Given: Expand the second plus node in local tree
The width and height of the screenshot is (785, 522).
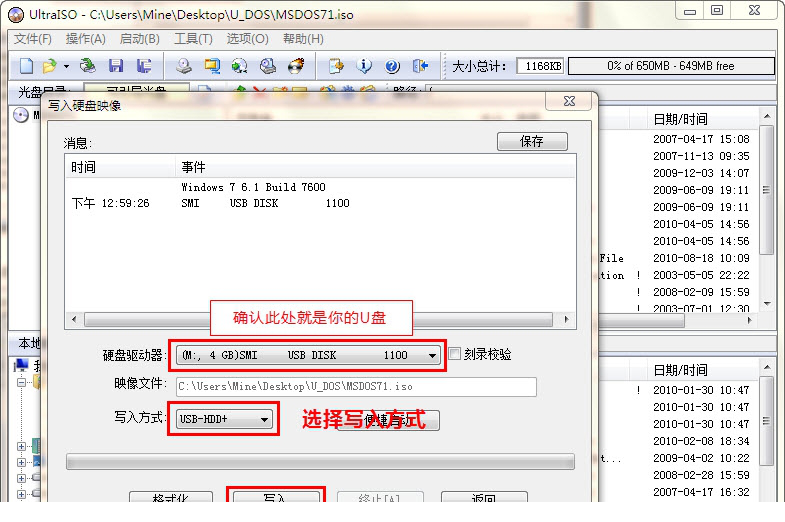Looking at the screenshot, I should 21,462.
